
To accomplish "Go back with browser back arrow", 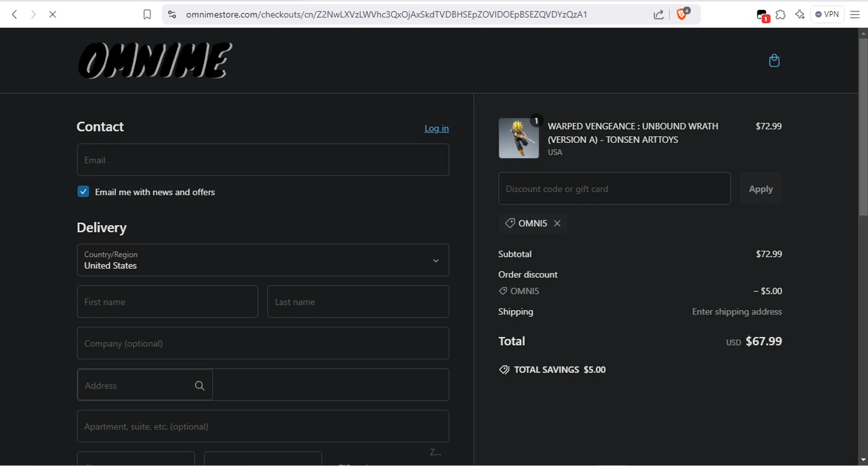I will [14, 14].
